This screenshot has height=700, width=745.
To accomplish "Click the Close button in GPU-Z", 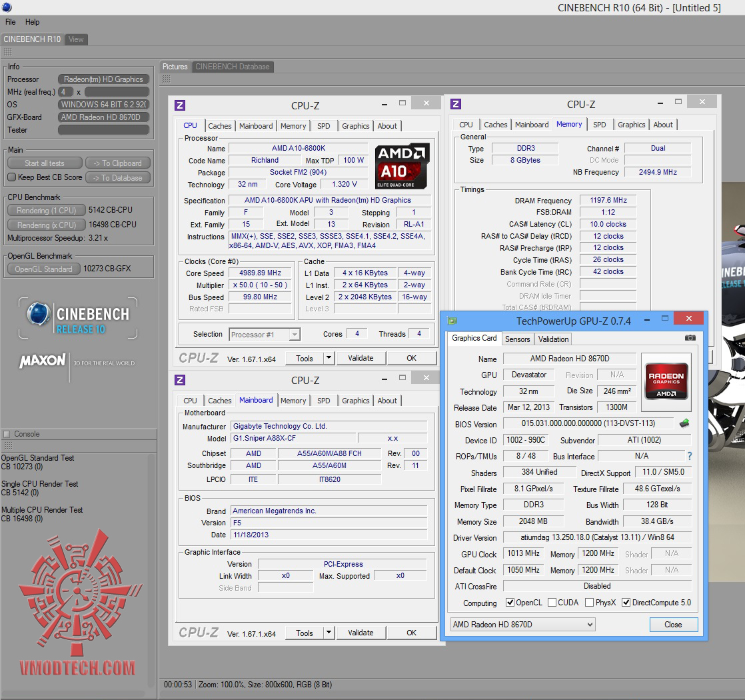I will tap(673, 625).
